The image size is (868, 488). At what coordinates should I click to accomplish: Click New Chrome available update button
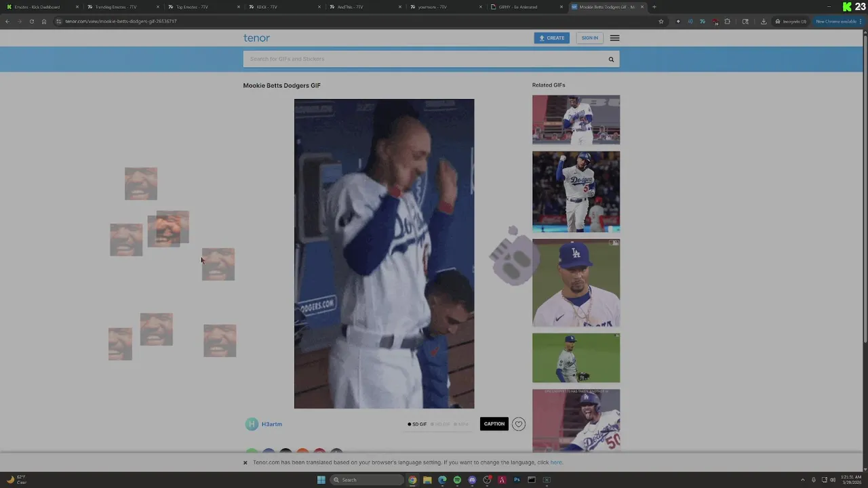pos(840,21)
